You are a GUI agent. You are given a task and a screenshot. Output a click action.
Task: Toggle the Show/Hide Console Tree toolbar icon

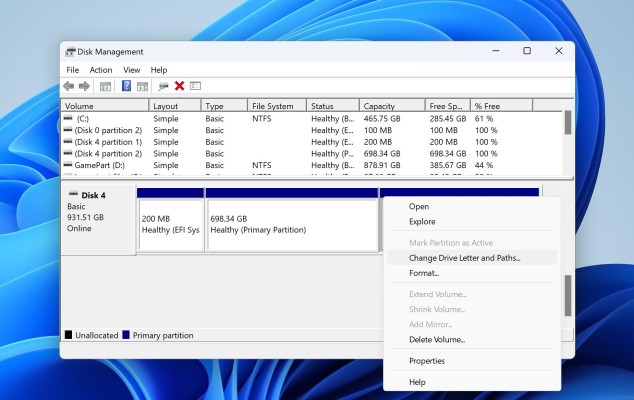(x=105, y=86)
